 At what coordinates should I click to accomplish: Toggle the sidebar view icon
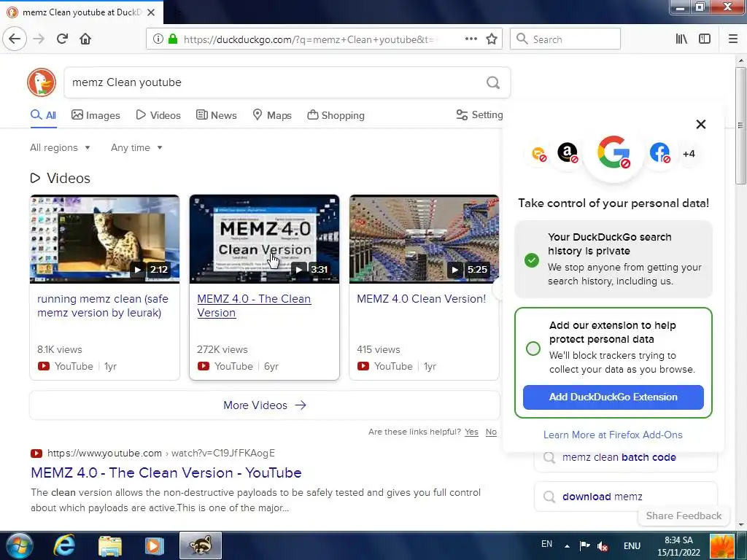click(705, 39)
